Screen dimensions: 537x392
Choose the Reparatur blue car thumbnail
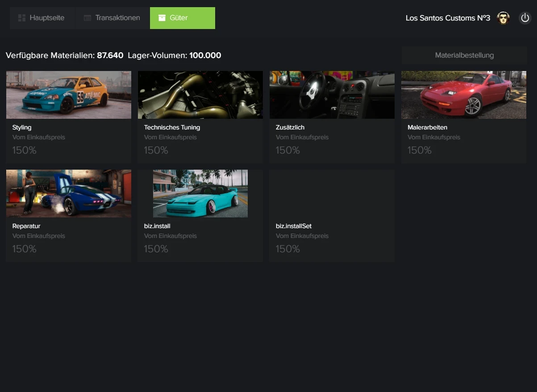click(69, 193)
